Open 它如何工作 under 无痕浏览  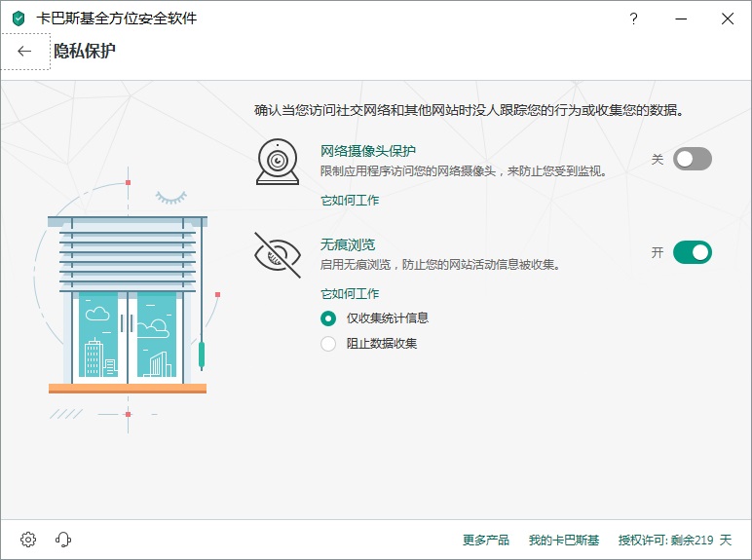[350, 294]
